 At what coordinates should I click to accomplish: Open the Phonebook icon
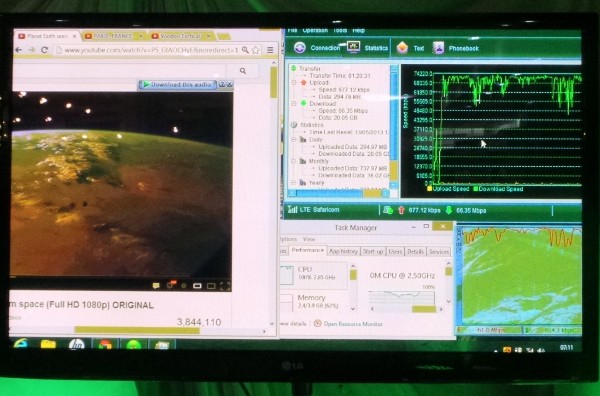tap(438, 48)
